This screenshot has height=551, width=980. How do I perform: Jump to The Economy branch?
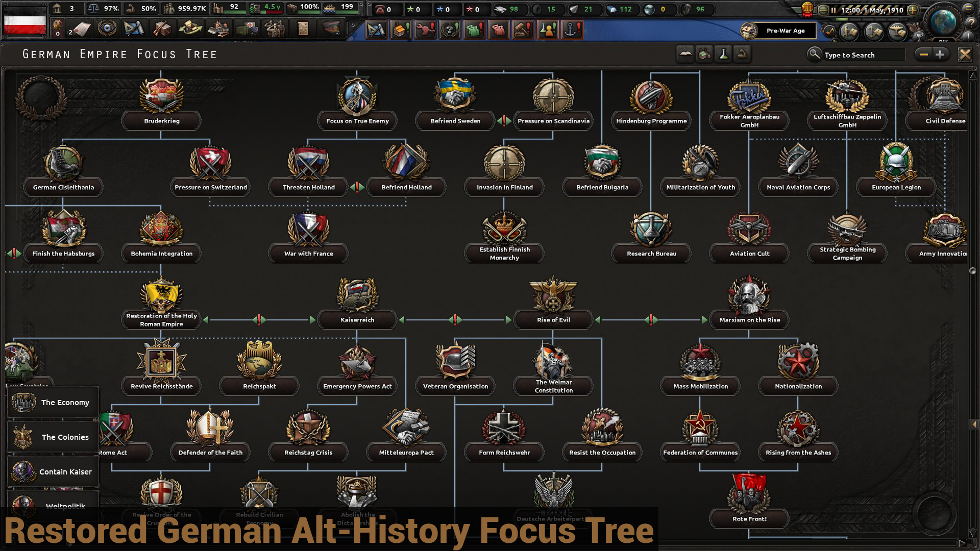(x=53, y=403)
